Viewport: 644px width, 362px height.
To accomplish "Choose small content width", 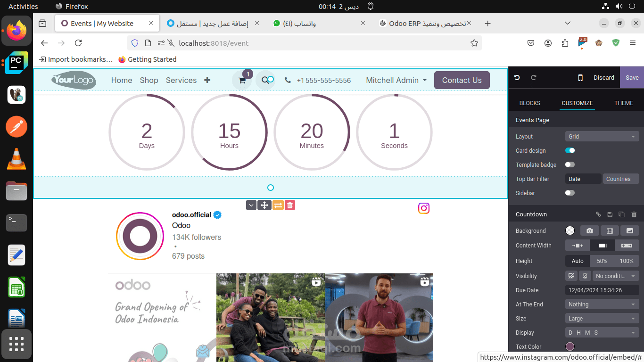I will (578, 246).
